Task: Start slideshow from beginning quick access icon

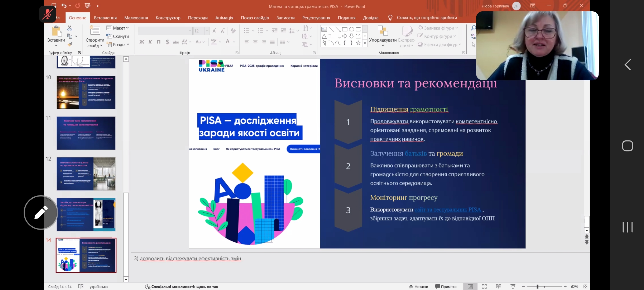Action: [87, 6]
